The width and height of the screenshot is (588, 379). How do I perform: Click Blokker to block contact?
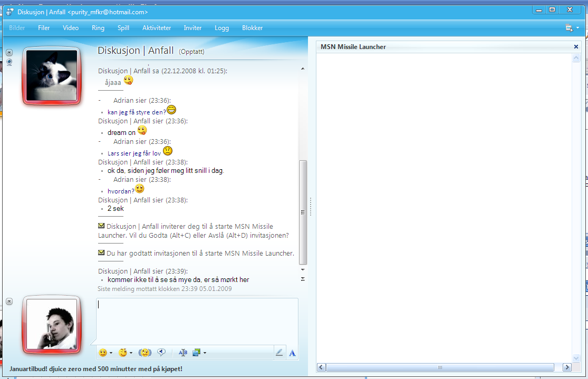[x=253, y=28]
